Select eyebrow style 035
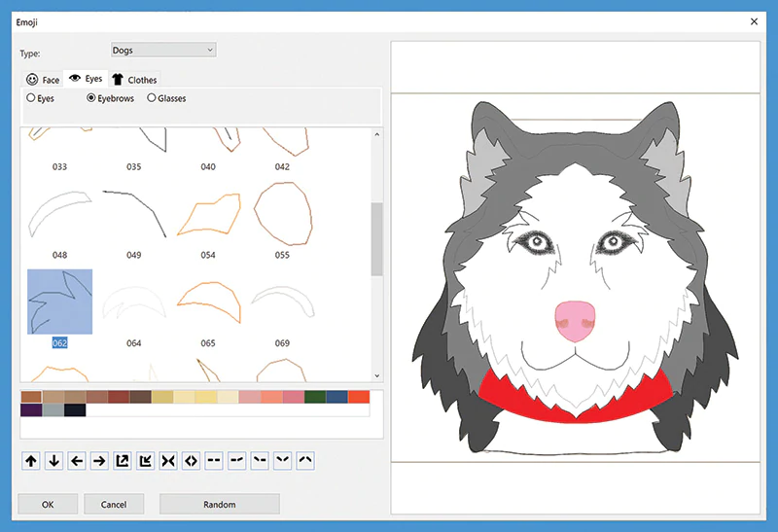 click(134, 149)
